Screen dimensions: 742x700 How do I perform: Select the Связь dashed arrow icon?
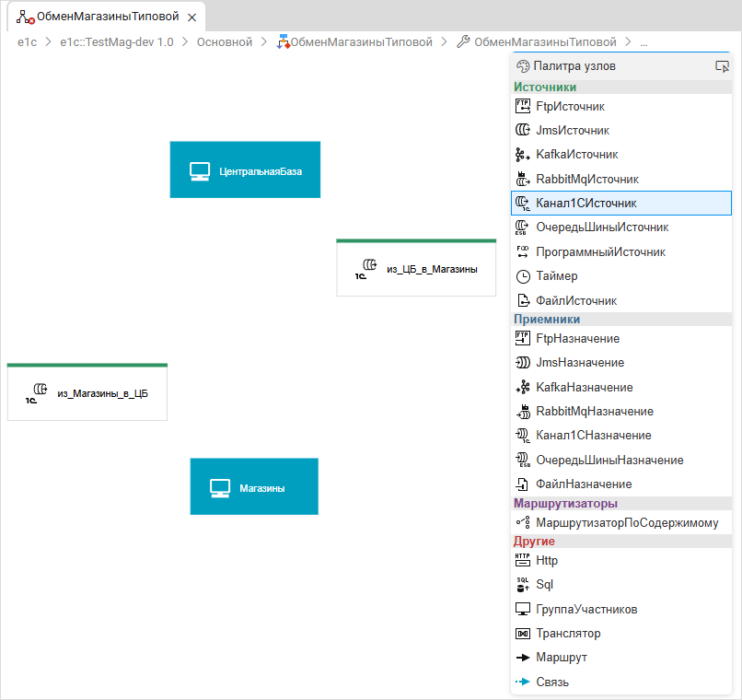pyautogui.click(x=523, y=682)
